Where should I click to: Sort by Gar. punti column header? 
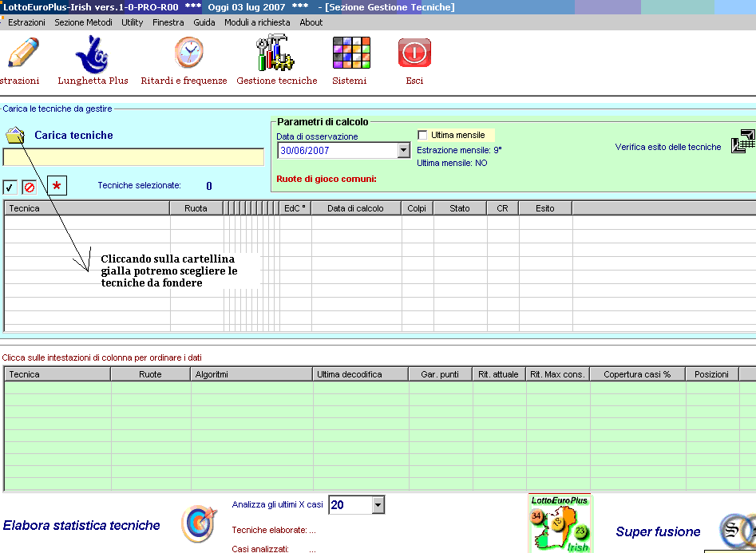441,374
